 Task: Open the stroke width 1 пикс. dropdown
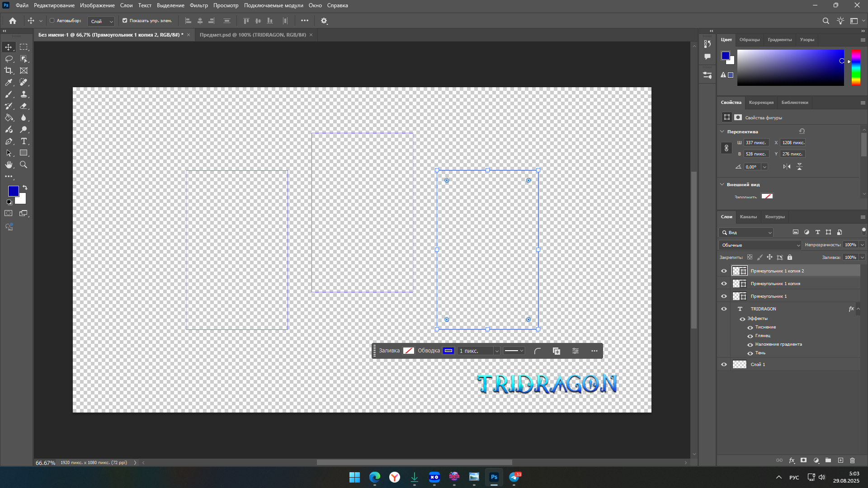(496, 351)
